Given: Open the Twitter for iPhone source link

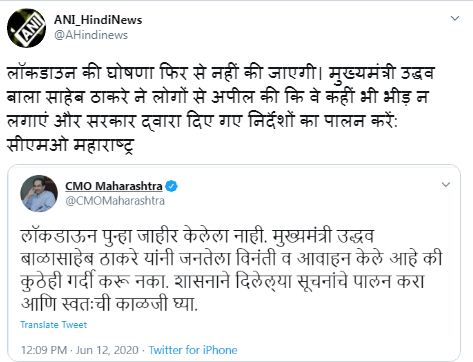Looking at the screenshot, I should point(193,350).
